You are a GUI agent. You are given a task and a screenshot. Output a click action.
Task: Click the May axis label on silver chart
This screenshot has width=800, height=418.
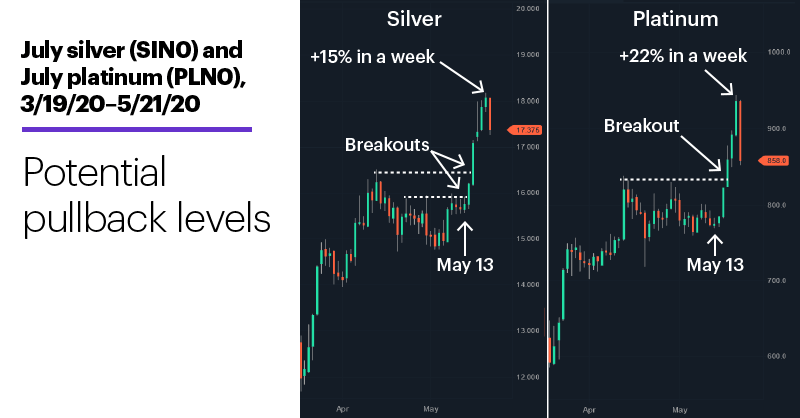pyautogui.click(x=431, y=409)
